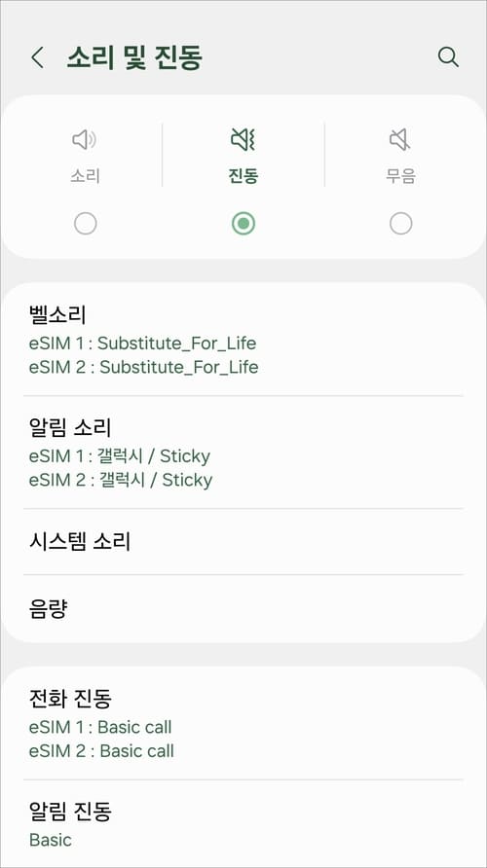Select the 소리 radio button
The width and height of the screenshot is (487, 868).
click(x=85, y=224)
